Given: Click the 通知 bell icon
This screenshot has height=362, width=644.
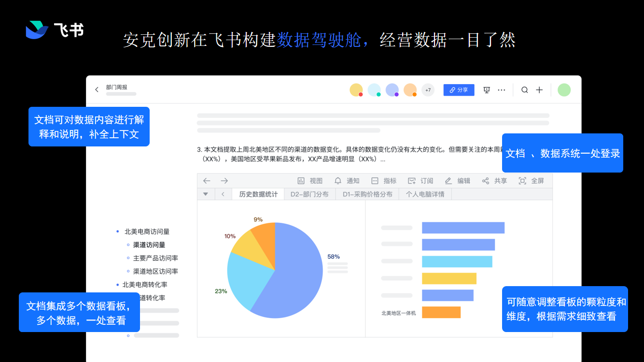Looking at the screenshot, I should tap(338, 181).
